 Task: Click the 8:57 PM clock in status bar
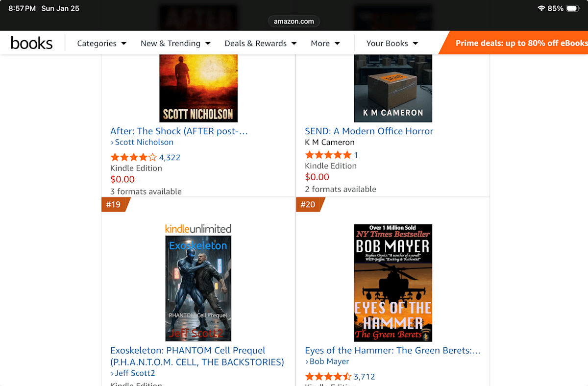pos(23,8)
